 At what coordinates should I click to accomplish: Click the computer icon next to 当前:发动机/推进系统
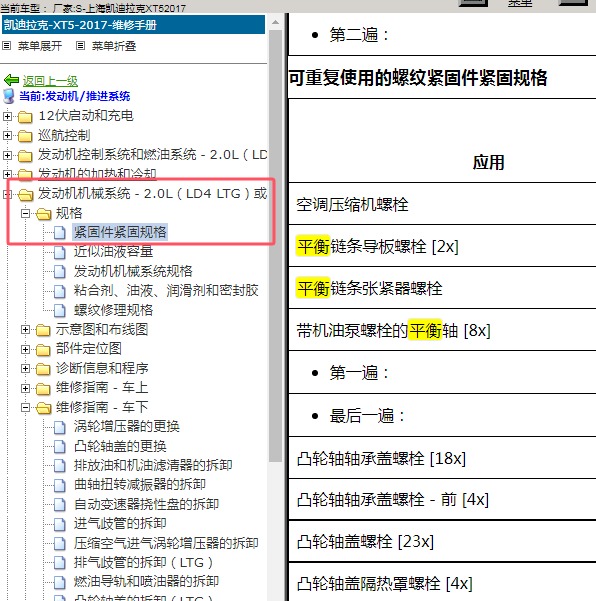click(x=9, y=96)
